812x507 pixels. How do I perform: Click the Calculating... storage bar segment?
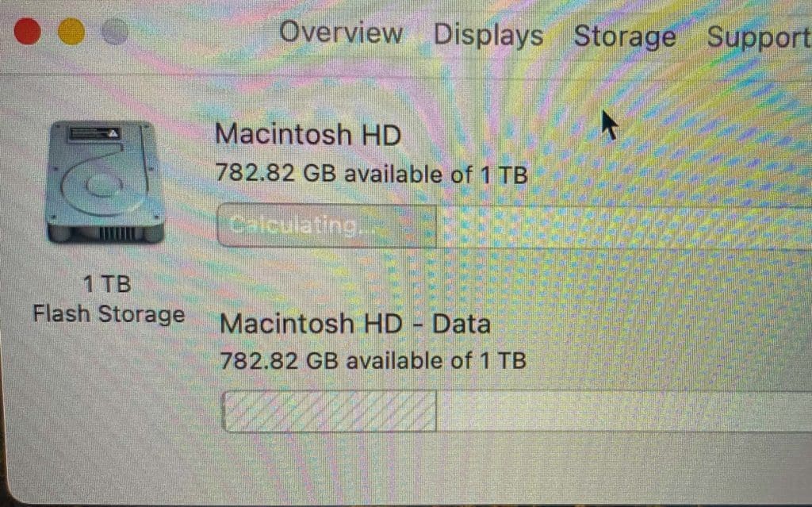click(327, 226)
